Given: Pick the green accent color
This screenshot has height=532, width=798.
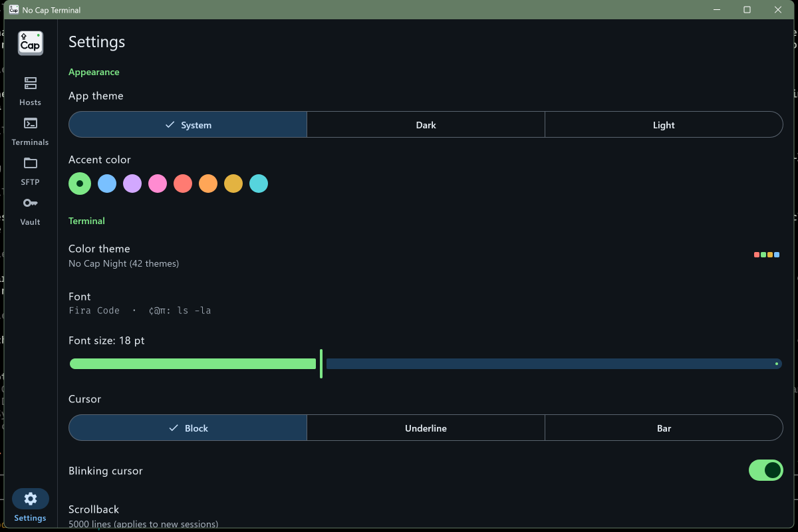Looking at the screenshot, I should [80, 184].
